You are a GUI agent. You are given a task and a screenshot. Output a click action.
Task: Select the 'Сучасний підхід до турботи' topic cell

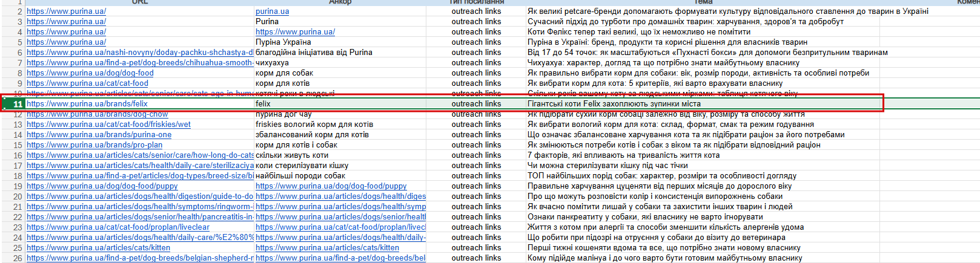pos(703,22)
